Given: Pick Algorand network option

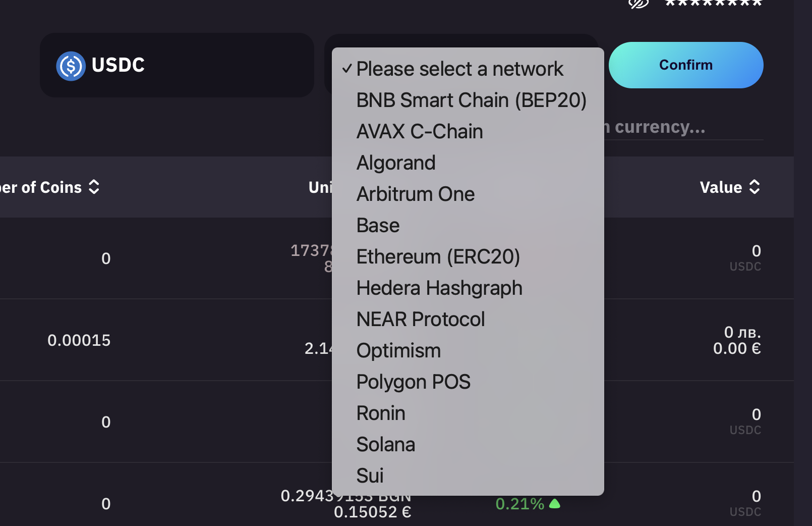Looking at the screenshot, I should pyautogui.click(x=396, y=163).
